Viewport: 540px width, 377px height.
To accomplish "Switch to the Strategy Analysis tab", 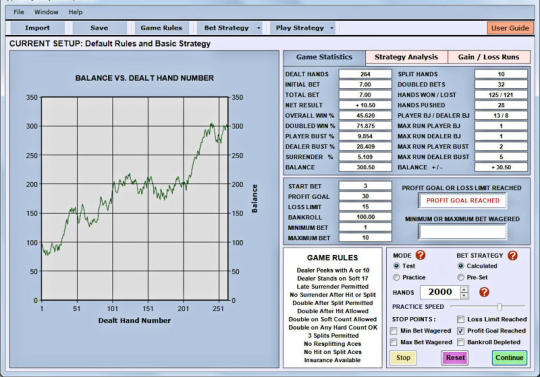I will coord(406,57).
